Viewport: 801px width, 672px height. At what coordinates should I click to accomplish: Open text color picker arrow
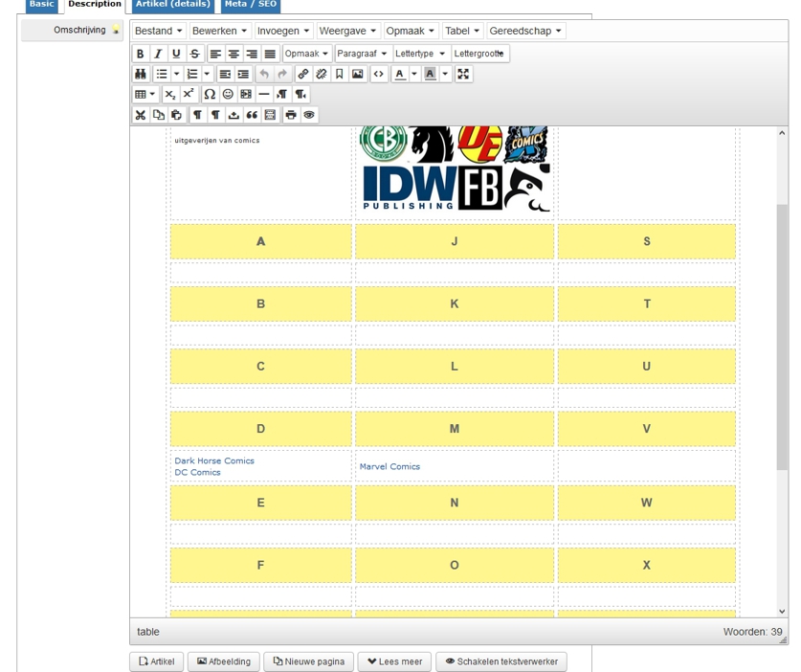pos(414,74)
